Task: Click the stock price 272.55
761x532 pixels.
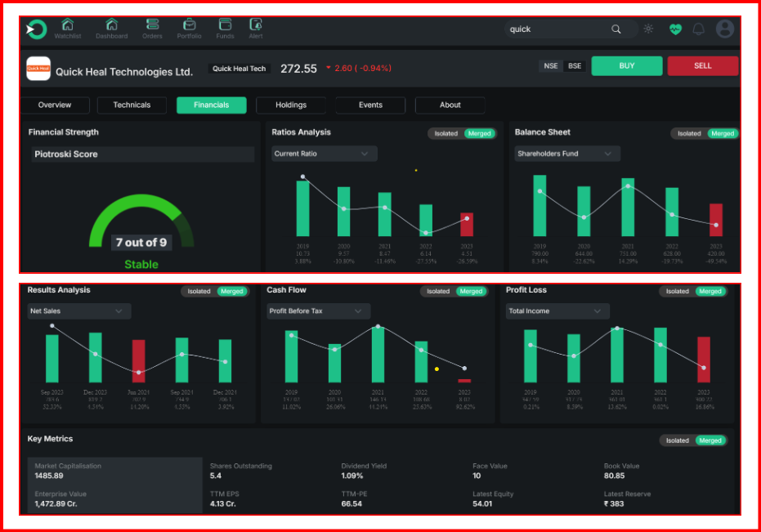Action: point(298,69)
